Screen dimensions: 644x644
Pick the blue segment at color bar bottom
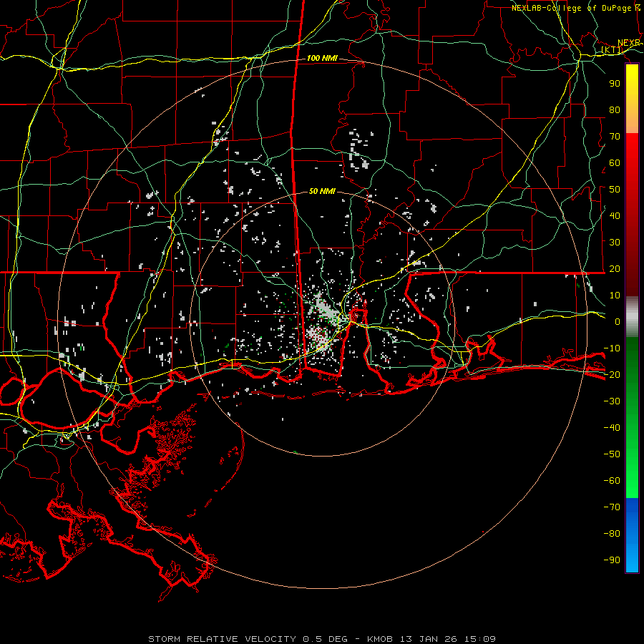632,535
